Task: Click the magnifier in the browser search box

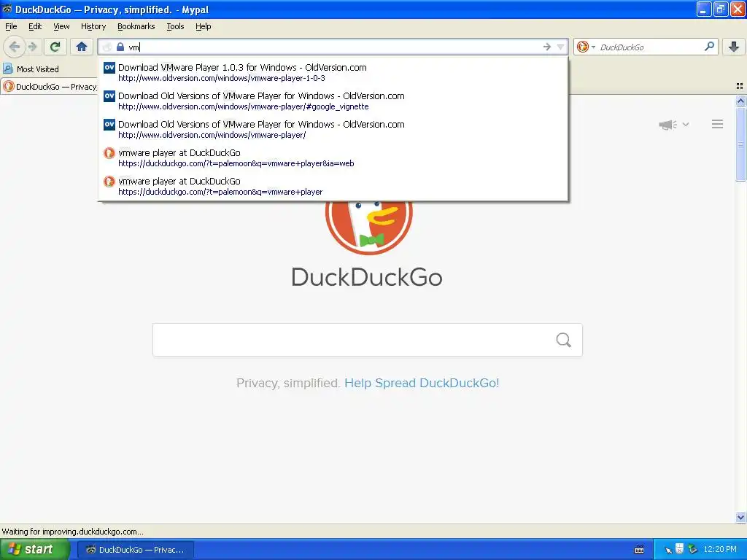Action: point(709,46)
